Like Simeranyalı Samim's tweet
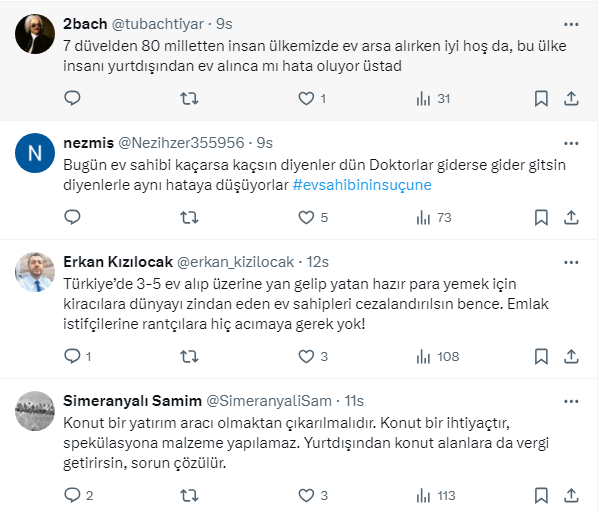 (x=306, y=494)
